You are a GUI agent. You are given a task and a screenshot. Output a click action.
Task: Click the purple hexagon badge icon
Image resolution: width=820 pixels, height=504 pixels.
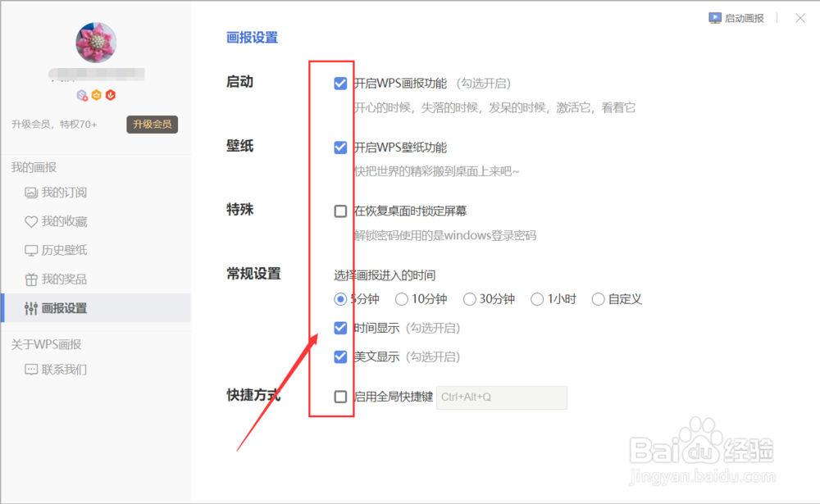pyautogui.click(x=82, y=95)
